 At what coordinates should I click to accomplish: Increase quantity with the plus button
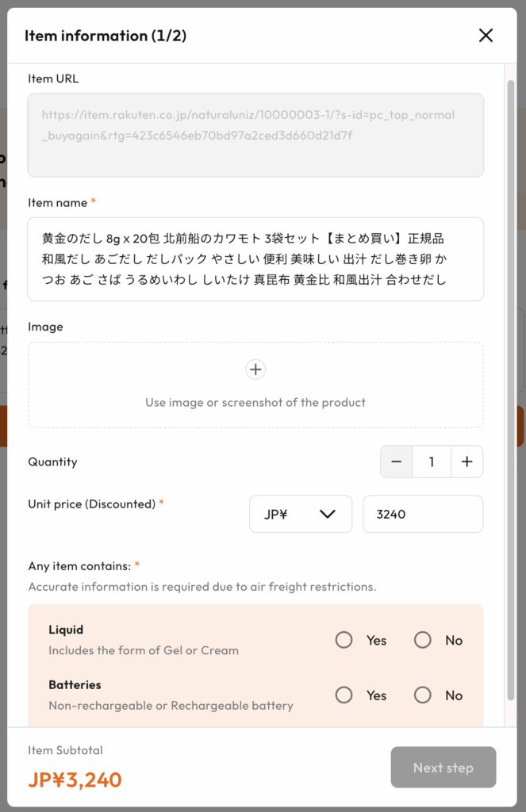466,462
